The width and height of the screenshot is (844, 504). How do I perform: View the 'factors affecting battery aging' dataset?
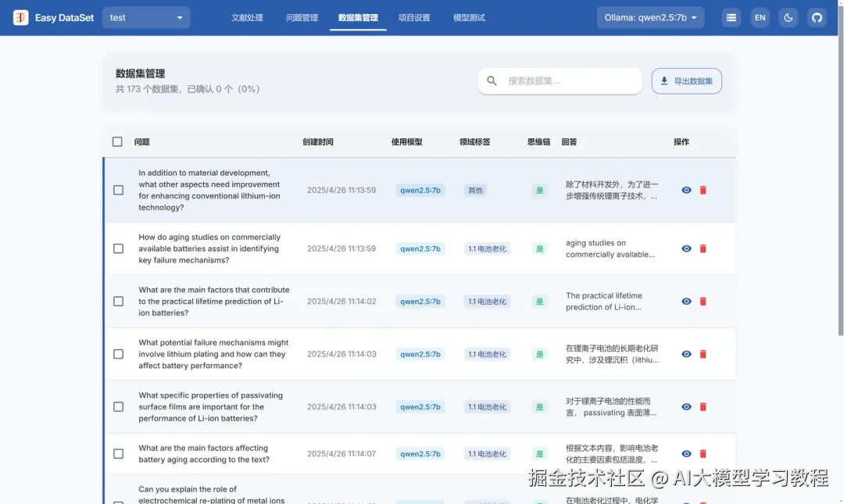[686, 454]
